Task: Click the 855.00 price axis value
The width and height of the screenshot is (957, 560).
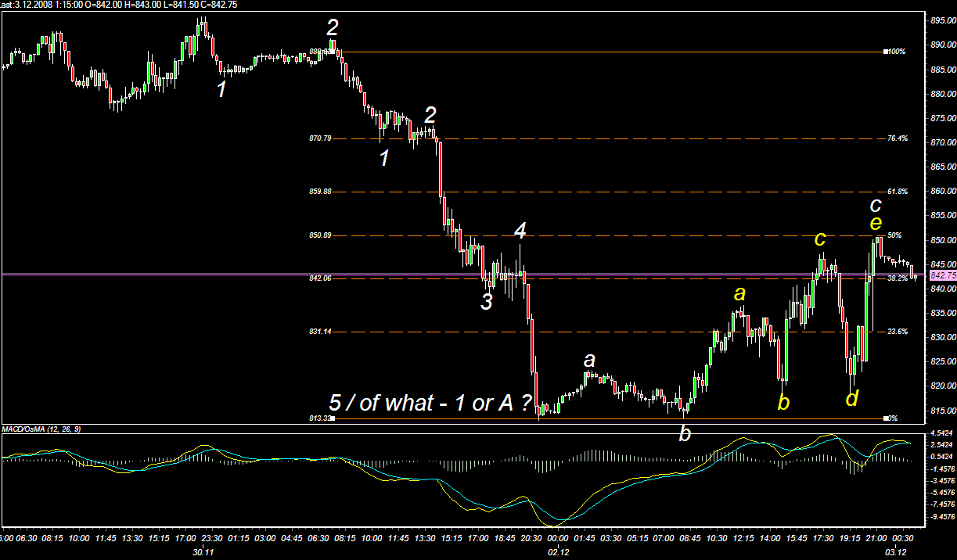Action: coord(941,215)
